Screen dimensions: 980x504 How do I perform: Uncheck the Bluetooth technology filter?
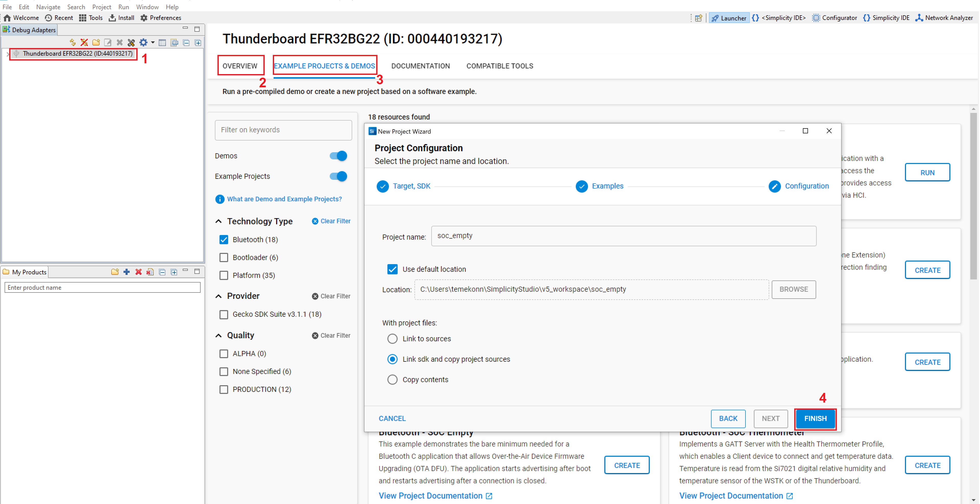tap(224, 239)
